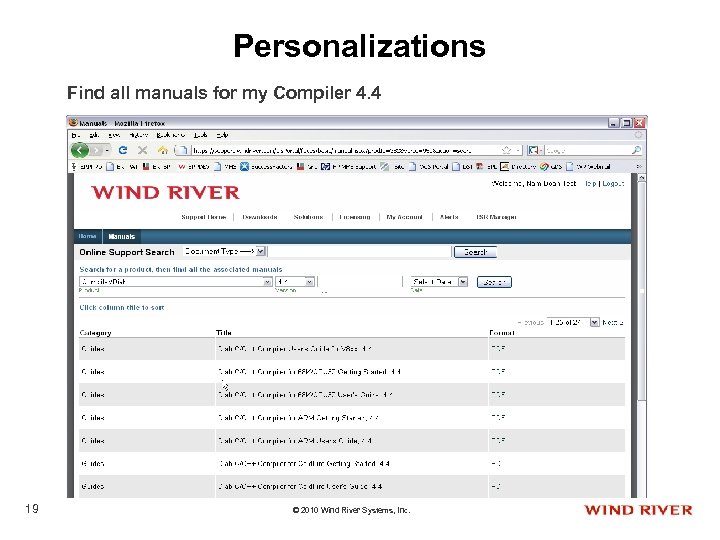Stop loading with the X icon
720x540 pixels.
pos(142,150)
